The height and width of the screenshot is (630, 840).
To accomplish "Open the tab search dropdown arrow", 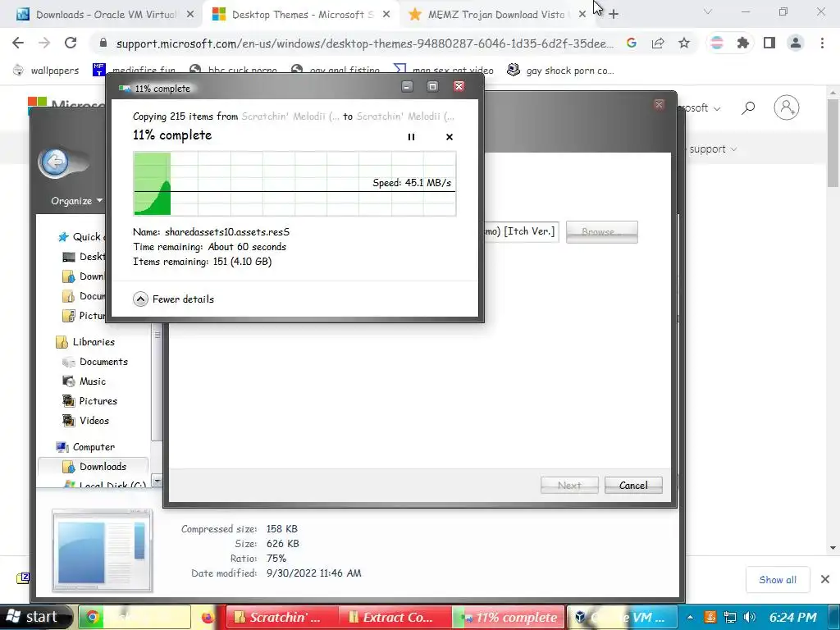I will (708, 11).
